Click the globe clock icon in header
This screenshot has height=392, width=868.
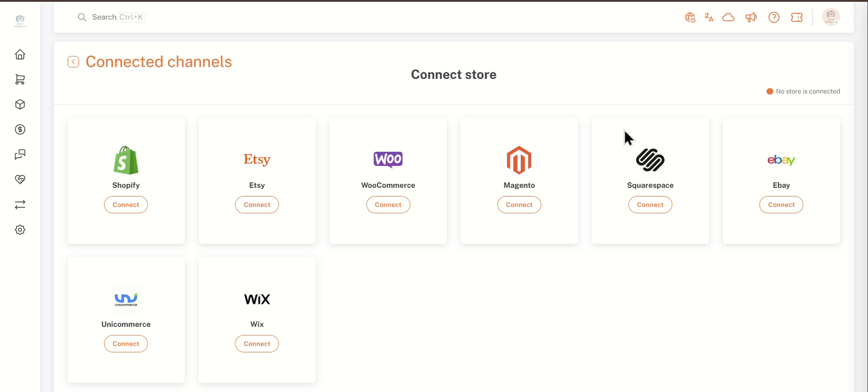tap(690, 17)
